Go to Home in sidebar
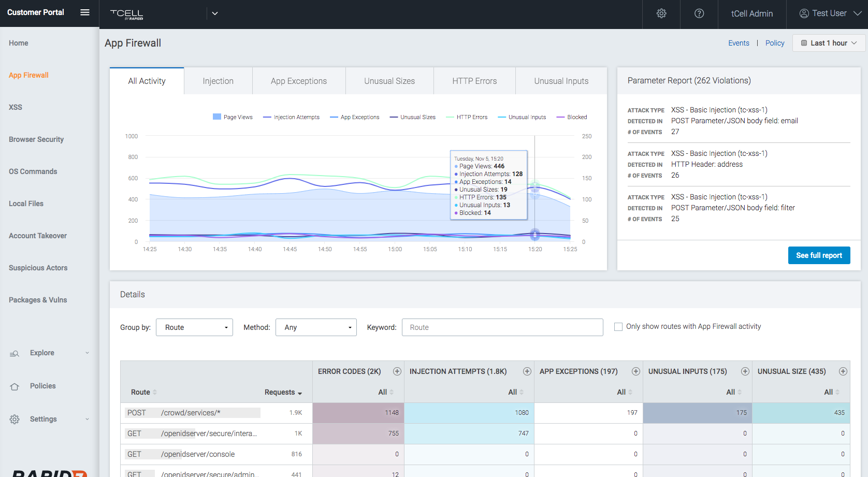Screen dimensions: 868x477 (19, 43)
